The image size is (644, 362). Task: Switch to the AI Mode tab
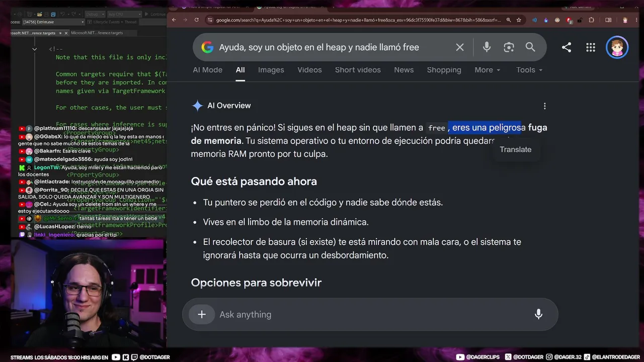[207, 70]
